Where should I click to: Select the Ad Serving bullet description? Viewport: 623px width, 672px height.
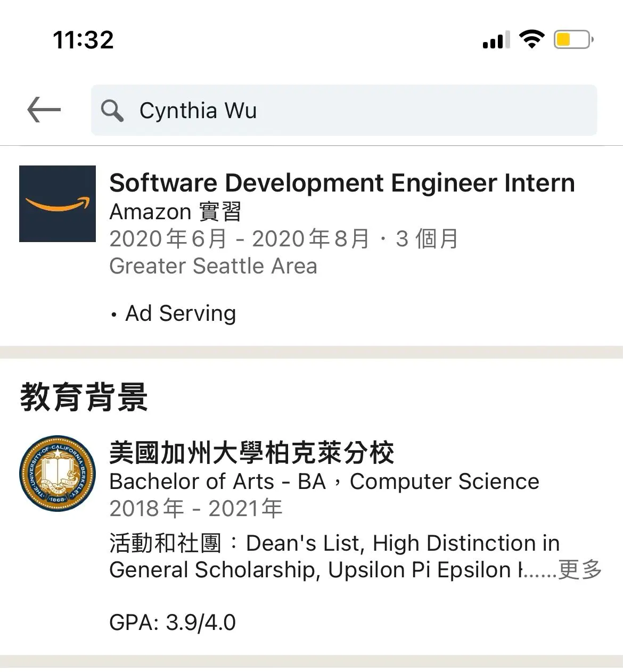click(x=173, y=313)
